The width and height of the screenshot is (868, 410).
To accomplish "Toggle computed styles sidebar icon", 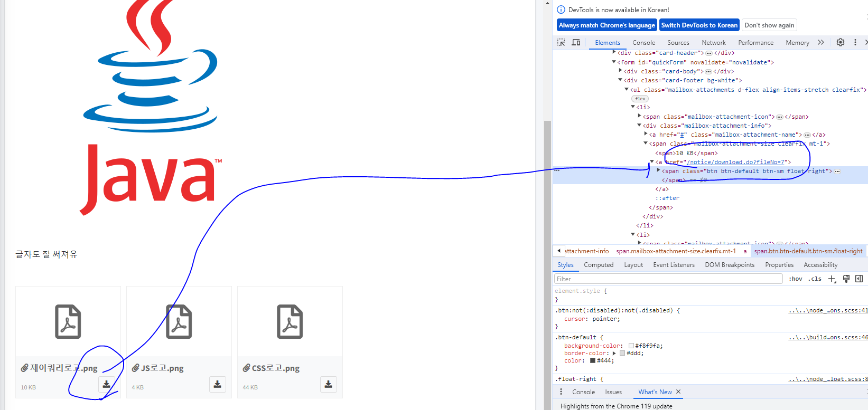I will click(859, 279).
